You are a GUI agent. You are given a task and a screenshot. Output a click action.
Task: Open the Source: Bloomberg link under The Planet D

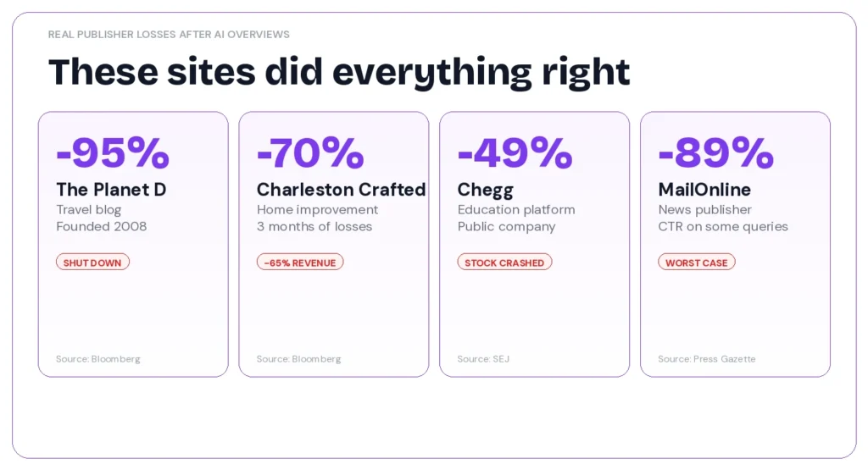pyautogui.click(x=98, y=359)
